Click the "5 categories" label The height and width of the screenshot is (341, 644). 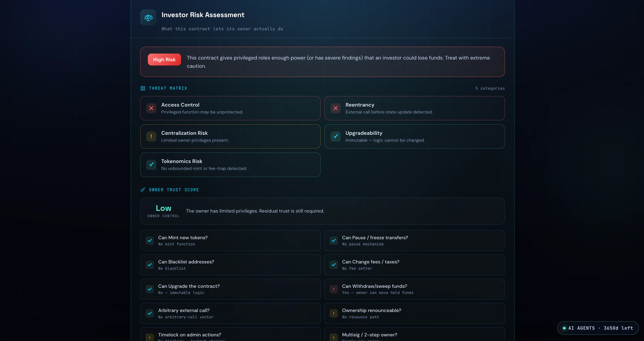pyautogui.click(x=490, y=88)
